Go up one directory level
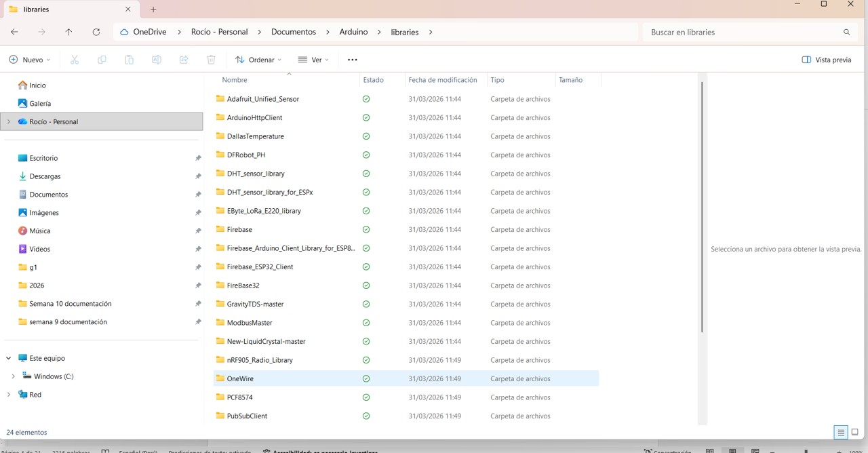Image resolution: width=868 pixels, height=453 pixels. (x=68, y=32)
